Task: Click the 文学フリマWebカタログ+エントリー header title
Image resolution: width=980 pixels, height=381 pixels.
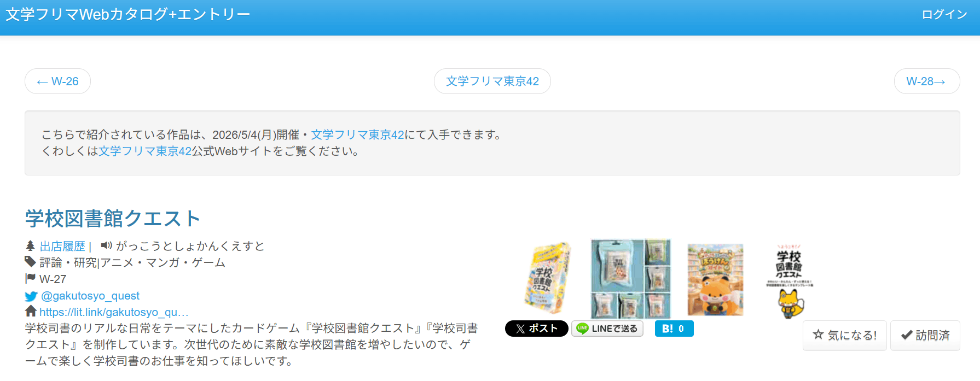Action: [x=127, y=15]
